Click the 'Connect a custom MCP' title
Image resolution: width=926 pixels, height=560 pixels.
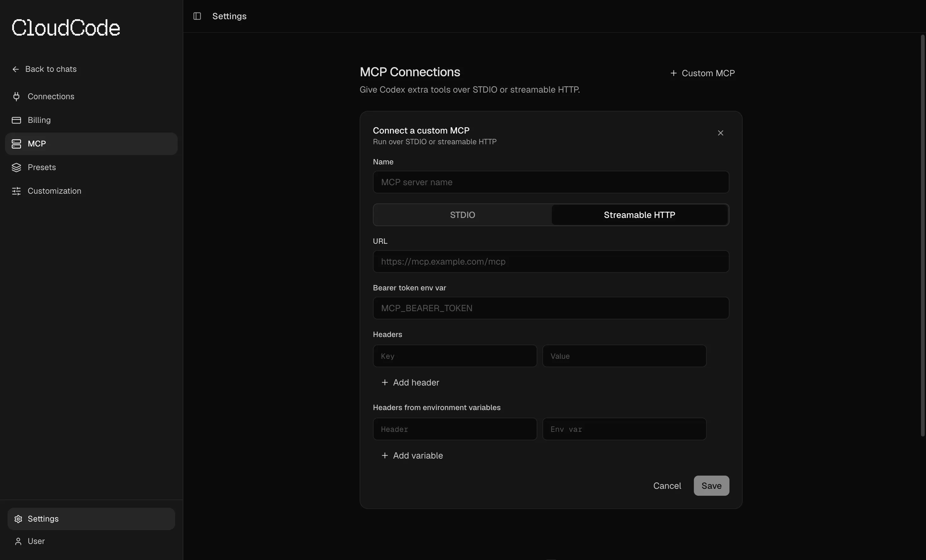point(421,131)
